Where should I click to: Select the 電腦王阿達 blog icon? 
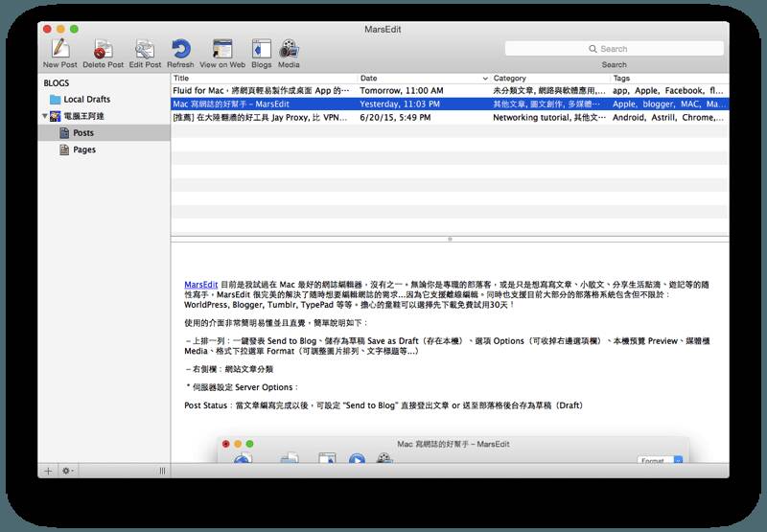(56, 116)
